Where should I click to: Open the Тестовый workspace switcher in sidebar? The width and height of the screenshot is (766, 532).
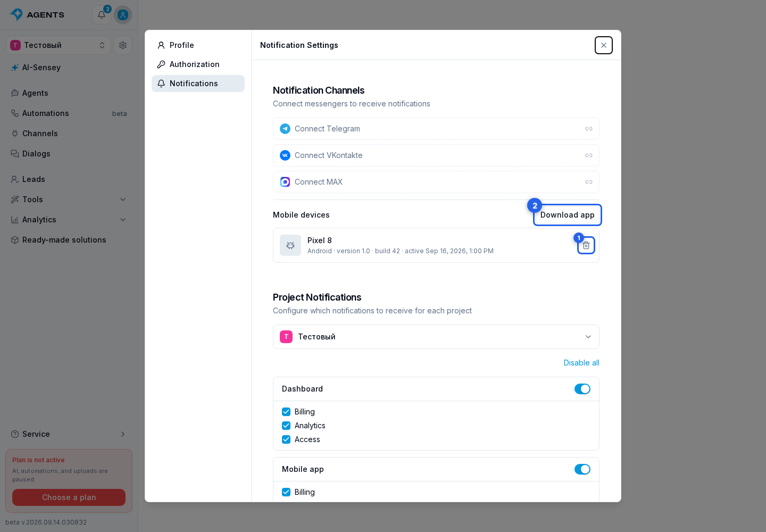(x=59, y=45)
